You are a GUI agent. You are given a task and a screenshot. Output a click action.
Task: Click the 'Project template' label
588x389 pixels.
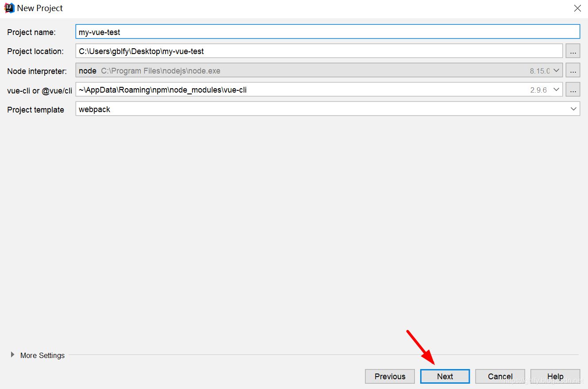(35, 110)
